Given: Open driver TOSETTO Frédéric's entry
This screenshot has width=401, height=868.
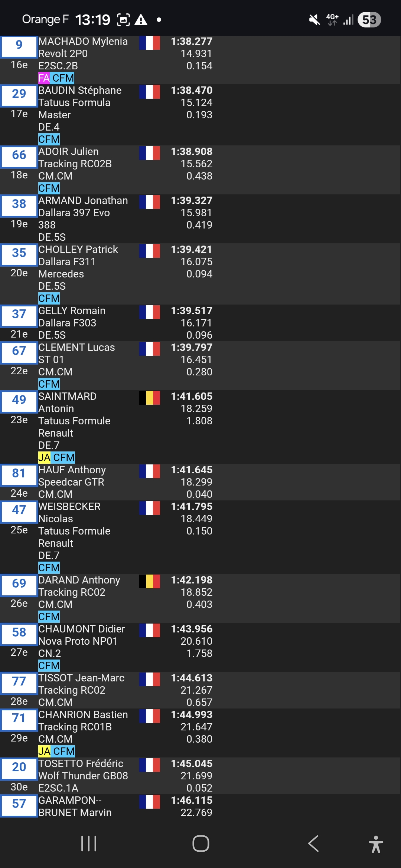Looking at the screenshot, I should pos(81,764).
